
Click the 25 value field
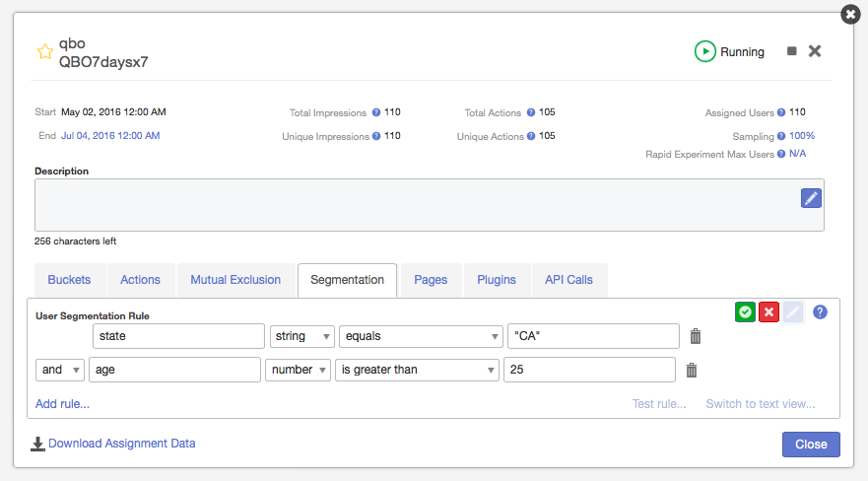tap(589, 370)
